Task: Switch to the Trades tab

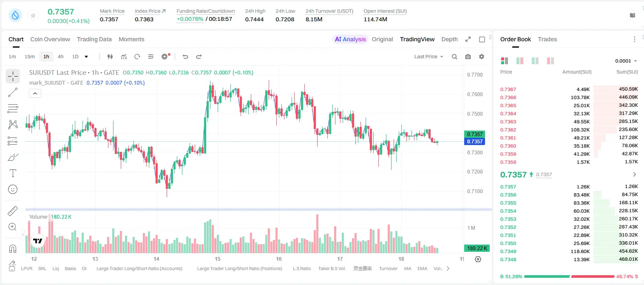Action: 548,39
